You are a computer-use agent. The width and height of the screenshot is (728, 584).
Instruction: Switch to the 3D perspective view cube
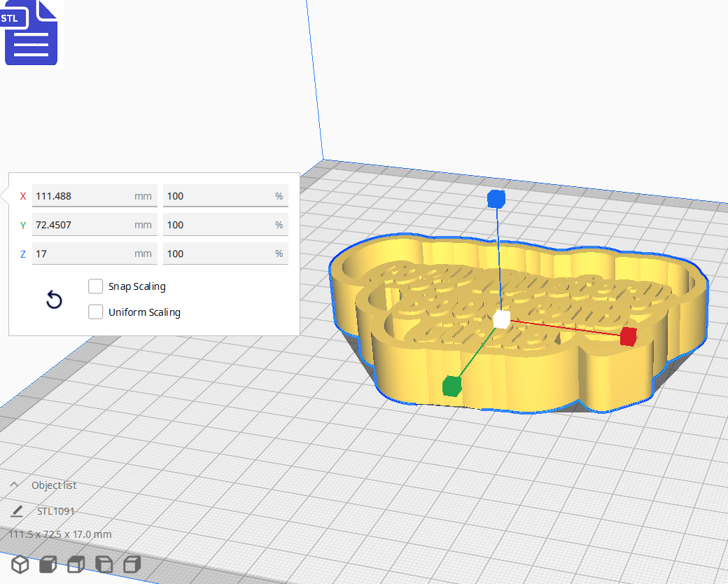point(20,564)
